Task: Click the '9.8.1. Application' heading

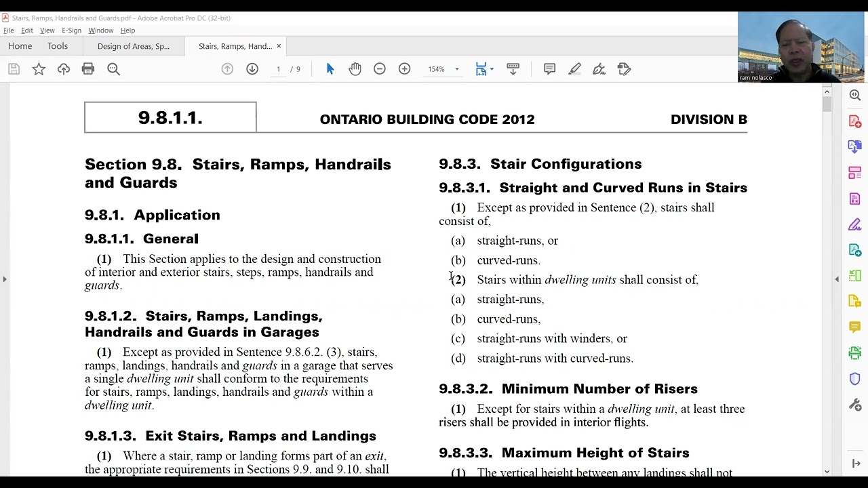Action: (x=153, y=215)
